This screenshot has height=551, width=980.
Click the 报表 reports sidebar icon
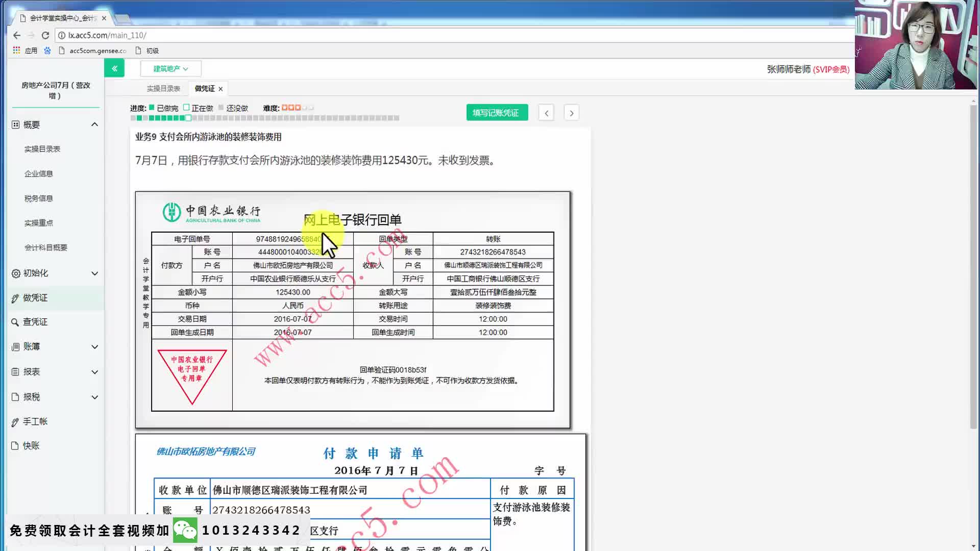click(x=15, y=371)
